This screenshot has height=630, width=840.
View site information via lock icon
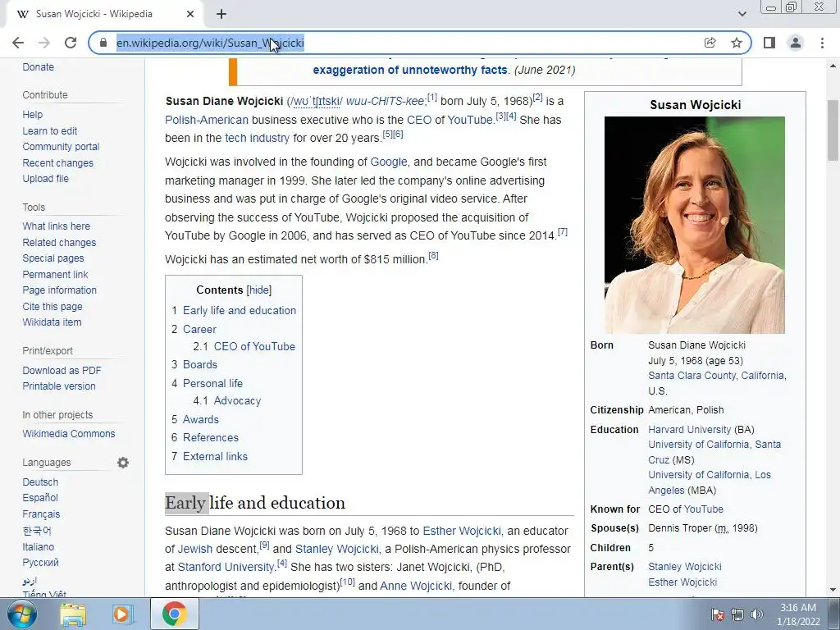click(104, 43)
